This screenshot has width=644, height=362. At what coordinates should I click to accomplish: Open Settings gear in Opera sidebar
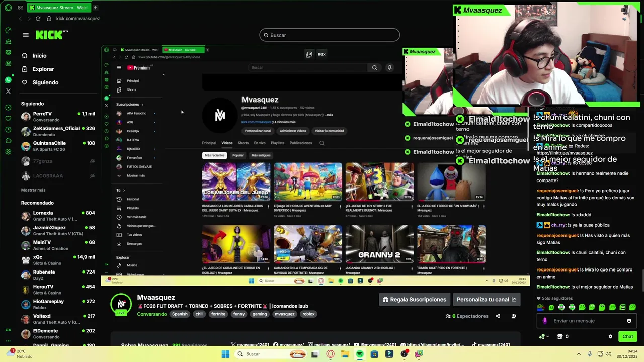8,152
